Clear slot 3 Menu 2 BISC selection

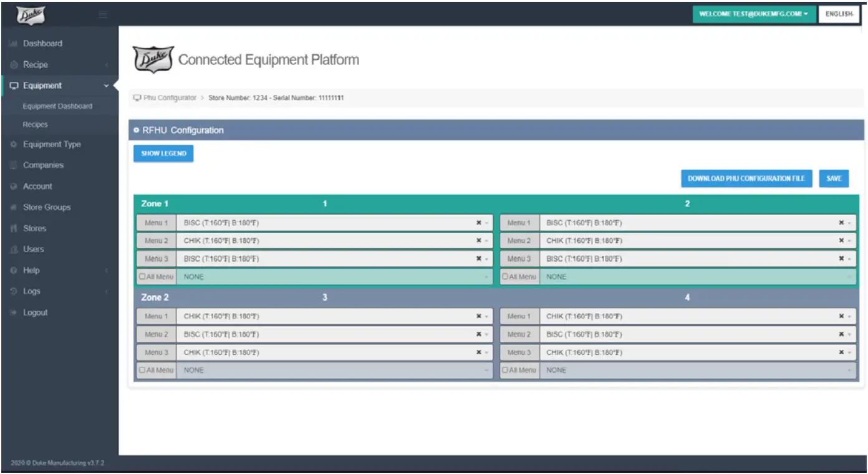pyautogui.click(x=478, y=334)
